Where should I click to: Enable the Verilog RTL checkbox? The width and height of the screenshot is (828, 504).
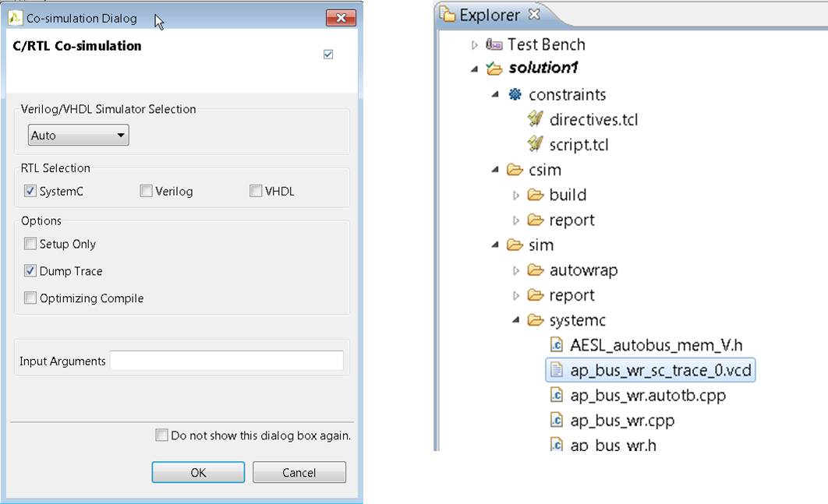(x=146, y=190)
